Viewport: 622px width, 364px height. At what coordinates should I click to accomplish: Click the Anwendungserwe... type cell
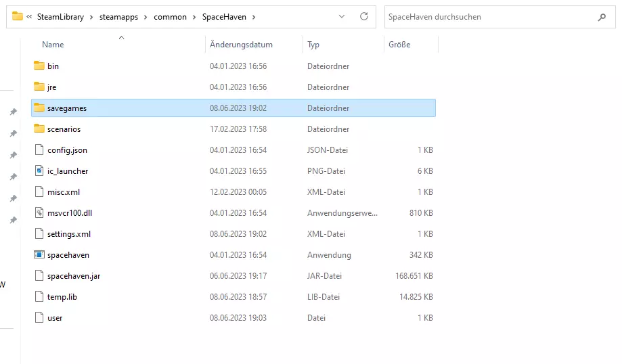(x=342, y=213)
